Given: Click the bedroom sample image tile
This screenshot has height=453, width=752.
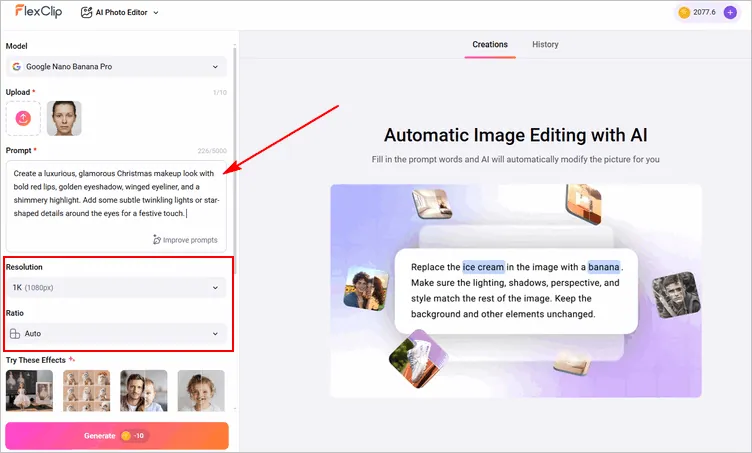Looking at the screenshot, I should point(432,203).
